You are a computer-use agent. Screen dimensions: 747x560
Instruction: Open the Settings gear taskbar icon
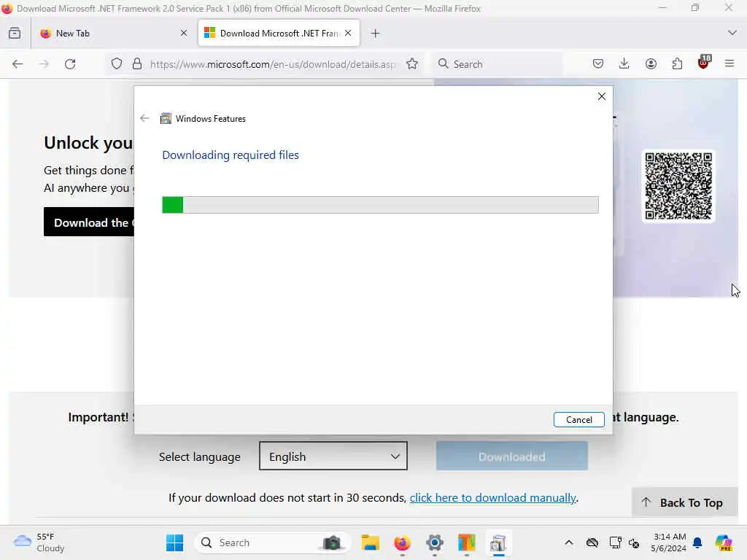tap(435, 542)
